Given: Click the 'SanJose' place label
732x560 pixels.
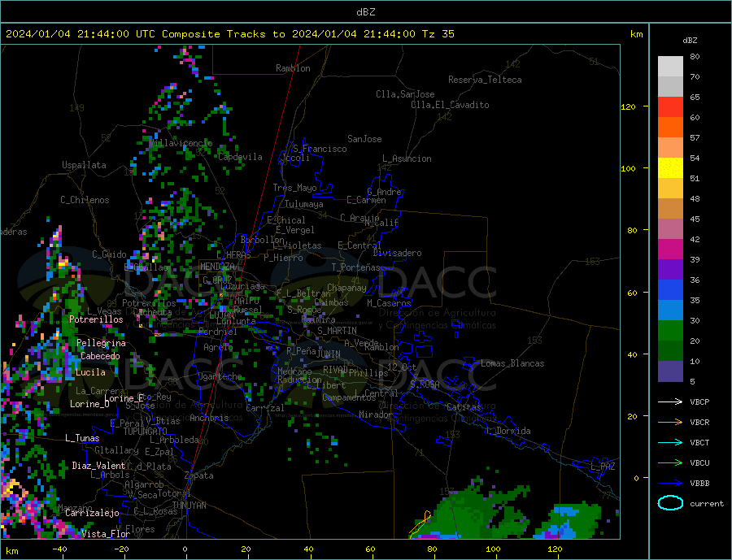Looking at the screenshot, I should pyautogui.click(x=364, y=139).
